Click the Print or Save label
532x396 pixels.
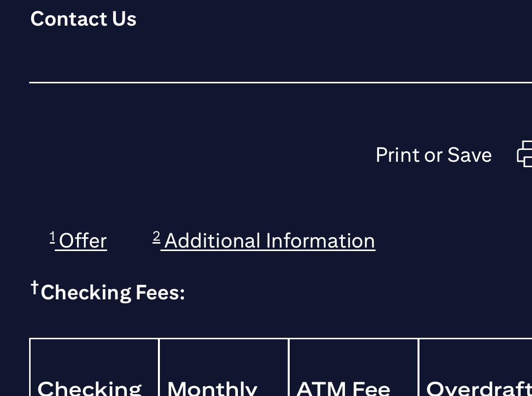tap(433, 155)
